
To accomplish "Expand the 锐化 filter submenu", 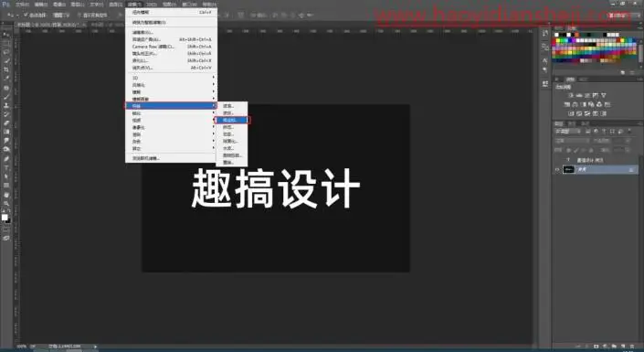I will click(171, 113).
